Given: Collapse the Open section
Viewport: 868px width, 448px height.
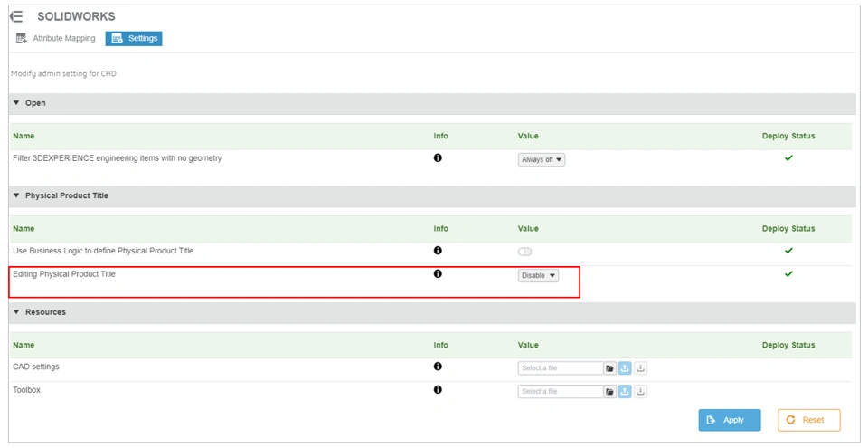Looking at the screenshot, I should coord(16,103).
